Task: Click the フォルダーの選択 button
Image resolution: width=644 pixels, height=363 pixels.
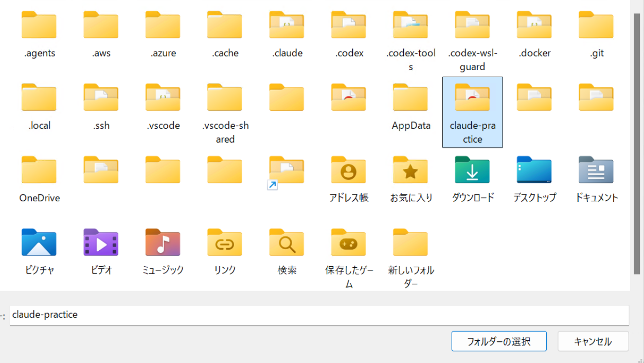Action: pyautogui.click(x=499, y=341)
